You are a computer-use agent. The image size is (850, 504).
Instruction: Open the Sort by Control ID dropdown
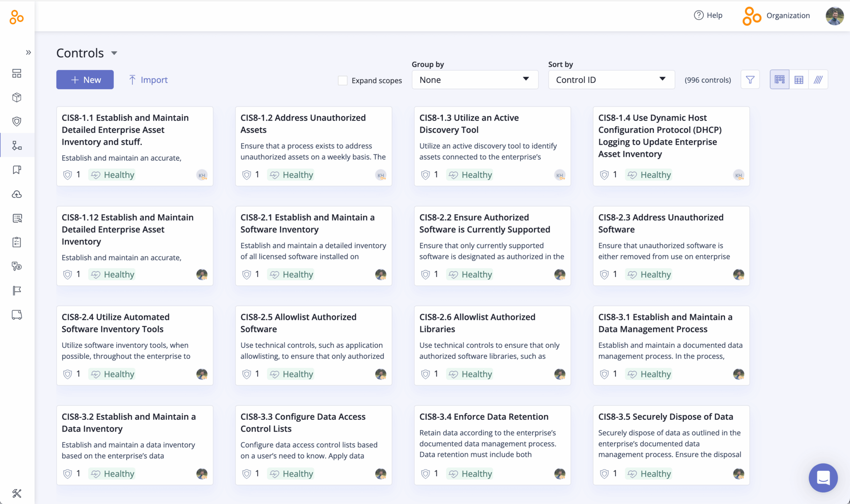(x=611, y=79)
